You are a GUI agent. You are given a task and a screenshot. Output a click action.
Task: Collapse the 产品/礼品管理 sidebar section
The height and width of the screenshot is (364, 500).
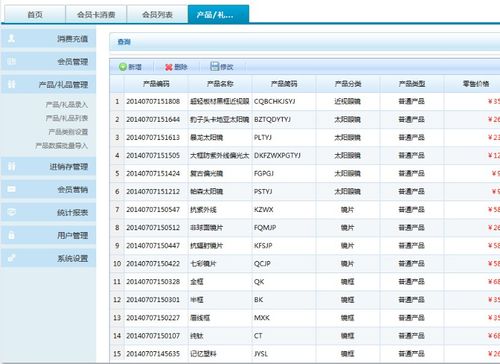[x=48, y=84]
